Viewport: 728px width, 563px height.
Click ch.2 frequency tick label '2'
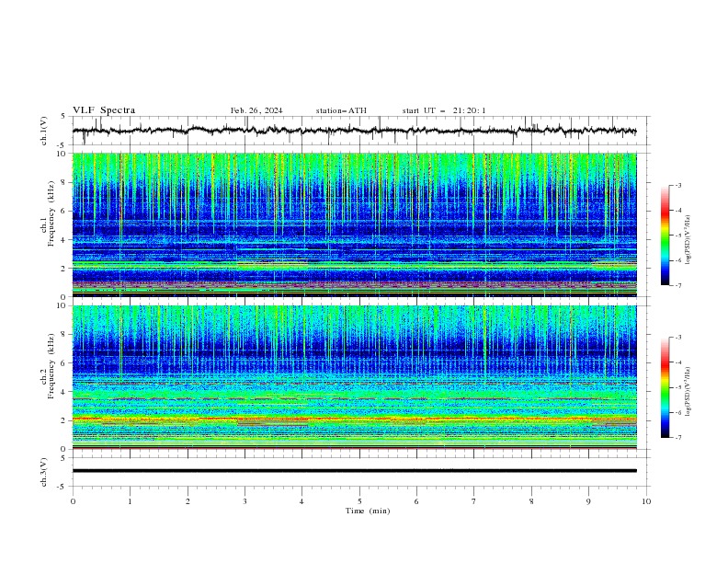coord(65,420)
